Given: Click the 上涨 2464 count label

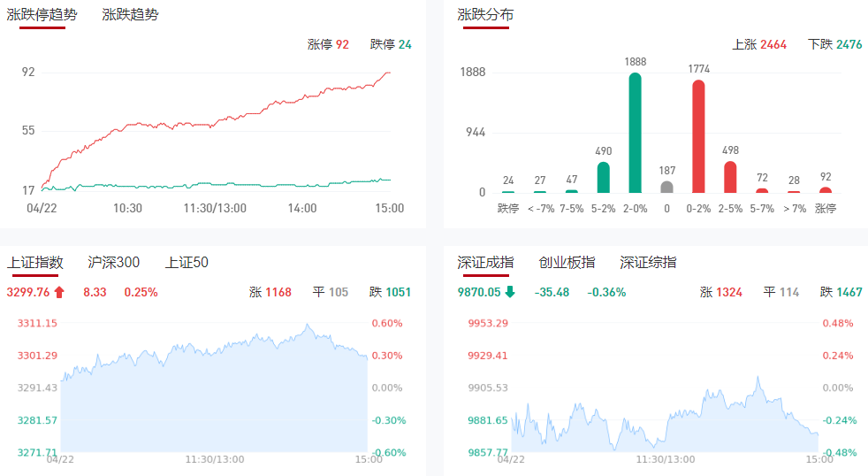Looking at the screenshot, I should point(759,44).
